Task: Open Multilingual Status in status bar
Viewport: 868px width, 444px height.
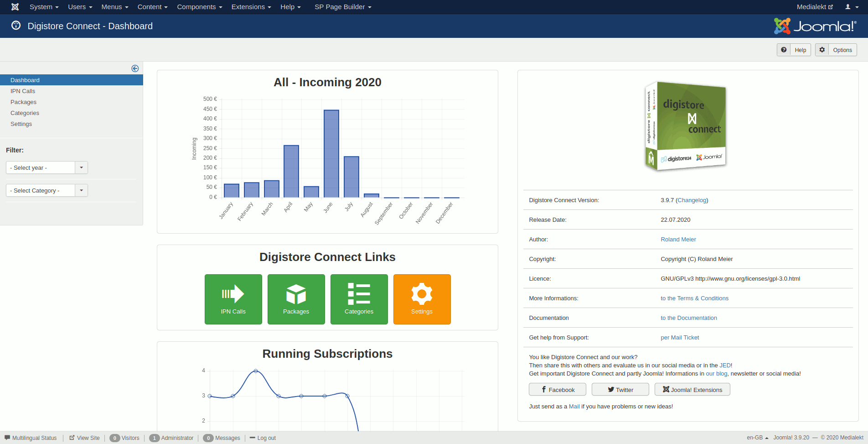Action: (x=31, y=438)
